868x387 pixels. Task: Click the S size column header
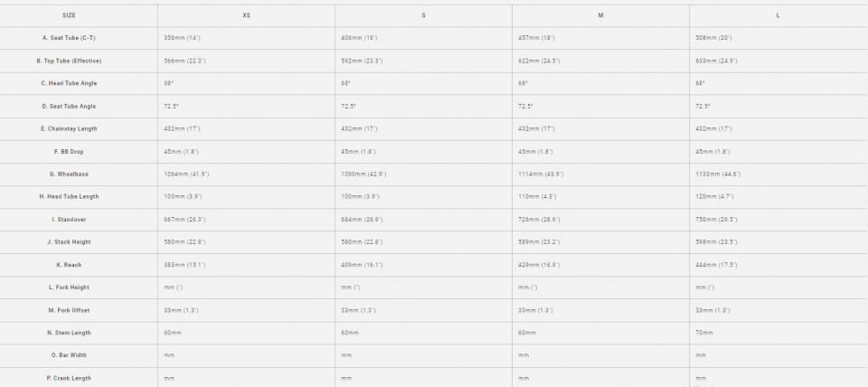click(x=423, y=15)
